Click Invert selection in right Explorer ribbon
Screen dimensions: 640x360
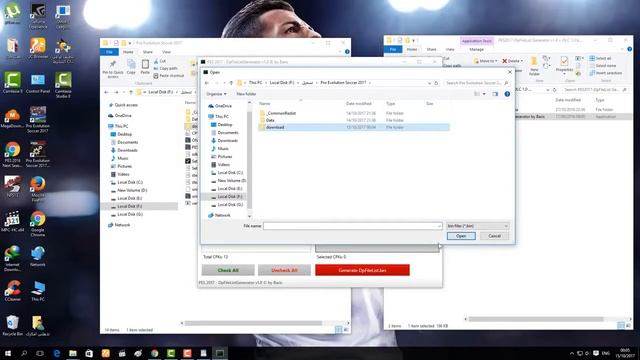pyautogui.click(x=606, y=73)
